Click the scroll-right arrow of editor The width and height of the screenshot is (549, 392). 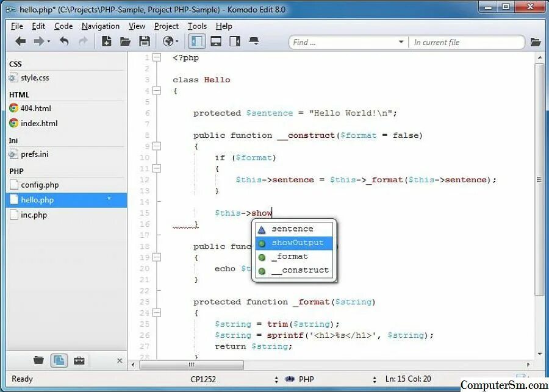(x=528, y=365)
